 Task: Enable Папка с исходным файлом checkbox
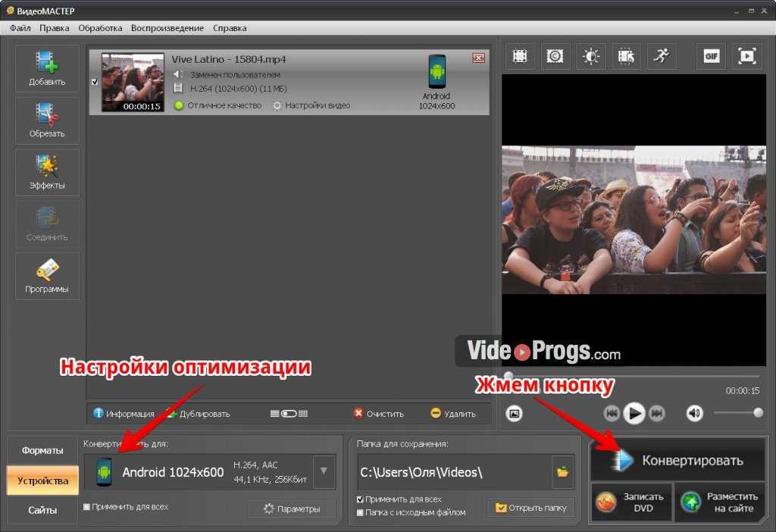click(x=360, y=513)
